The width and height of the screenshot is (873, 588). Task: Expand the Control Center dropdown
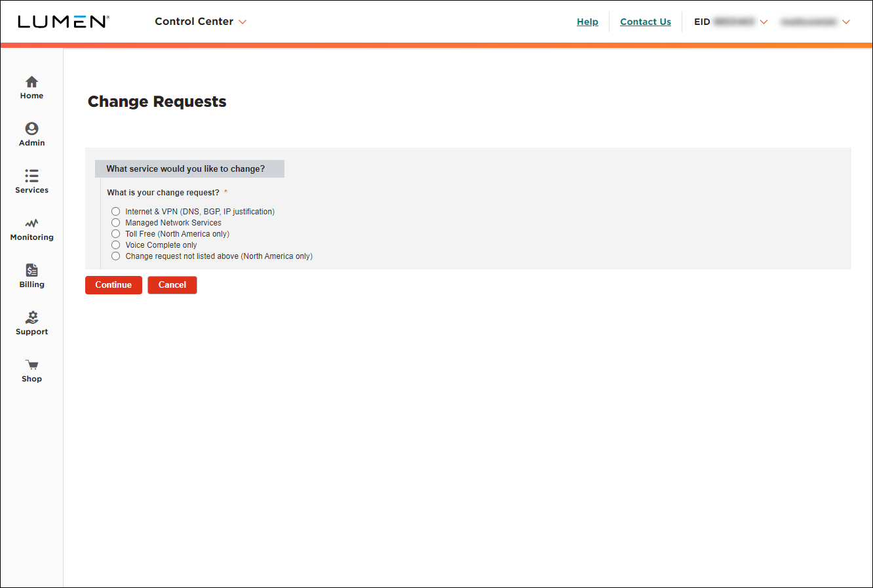pyautogui.click(x=201, y=22)
